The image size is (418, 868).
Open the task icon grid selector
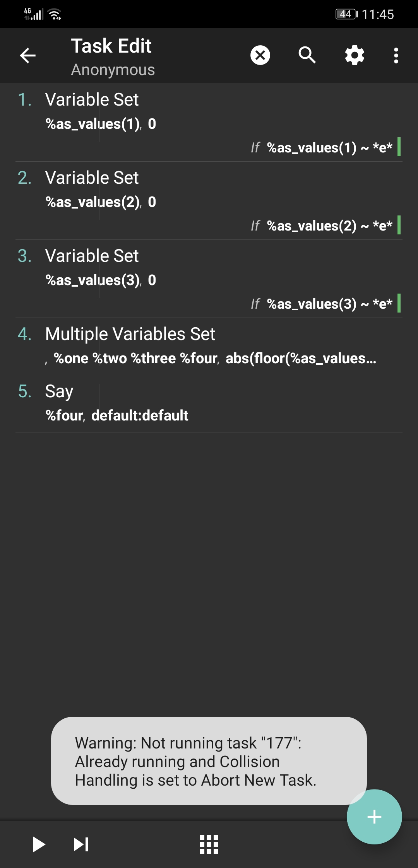209,844
